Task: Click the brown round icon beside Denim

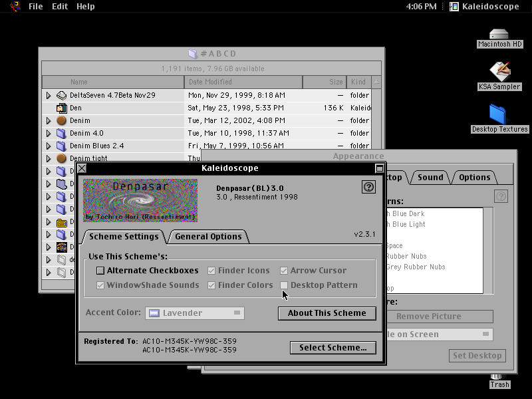Action: pos(61,120)
